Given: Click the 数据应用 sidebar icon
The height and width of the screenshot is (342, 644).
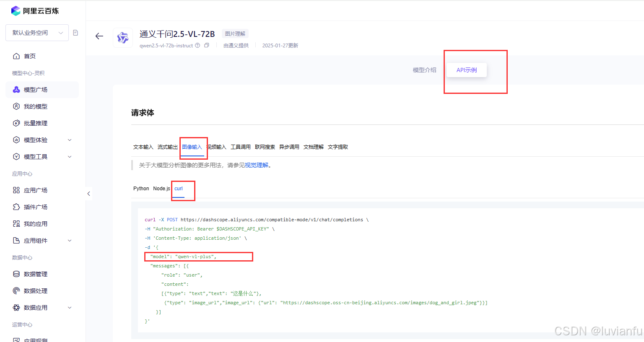Looking at the screenshot, I should pos(16,308).
